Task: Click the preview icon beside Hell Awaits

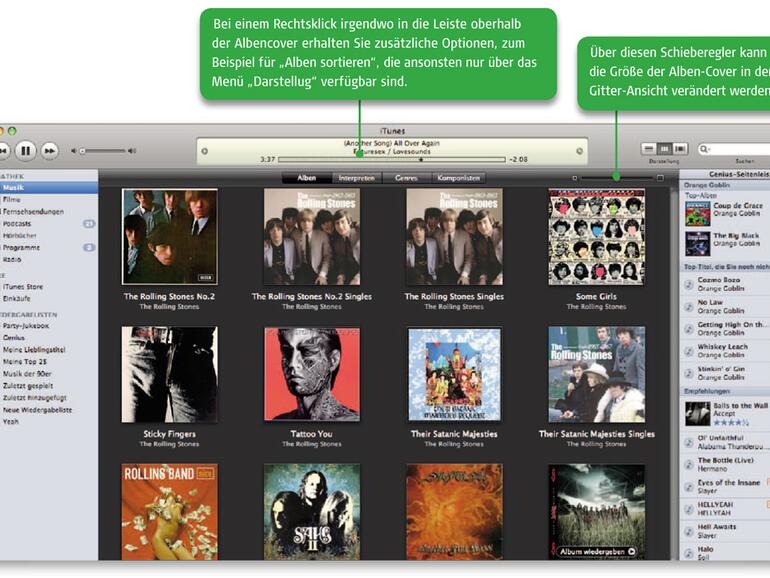Action: (x=688, y=531)
